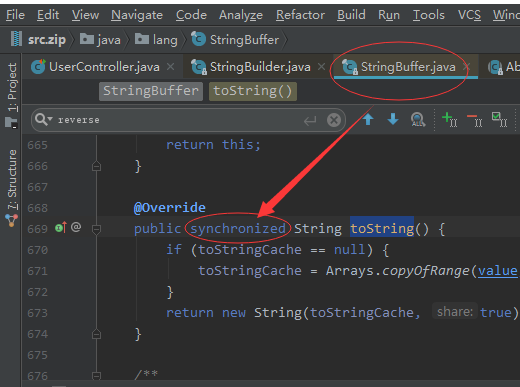The width and height of the screenshot is (520, 387).
Task: Open the Navigate menu
Action: 137,15
